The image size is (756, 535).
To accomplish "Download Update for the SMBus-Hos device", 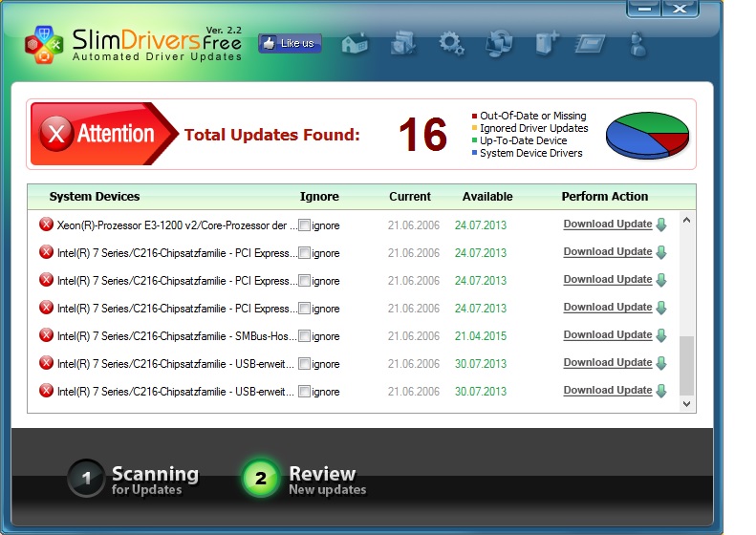I will pos(608,335).
